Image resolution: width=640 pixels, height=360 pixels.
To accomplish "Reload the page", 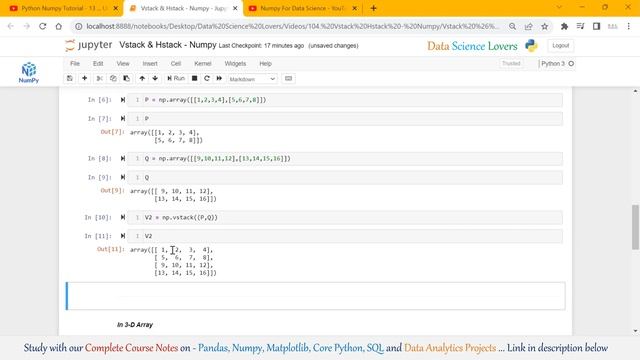I will [x=42, y=27].
